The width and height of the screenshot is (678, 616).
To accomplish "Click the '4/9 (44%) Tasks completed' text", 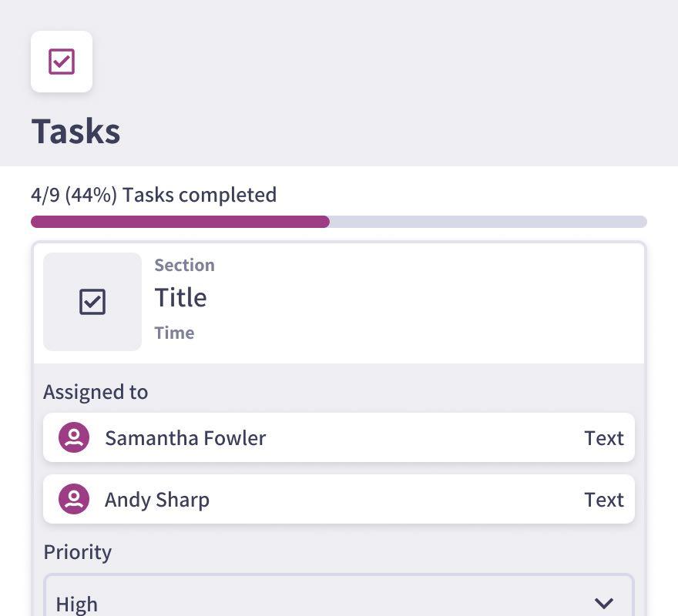I will coord(153,195).
